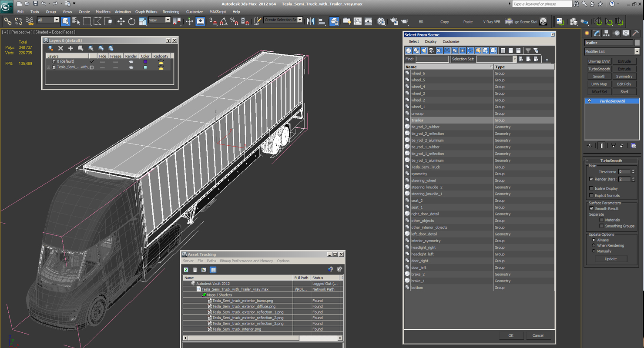
Task: Check the Smoothing Groups option
Action: [x=602, y=226]
